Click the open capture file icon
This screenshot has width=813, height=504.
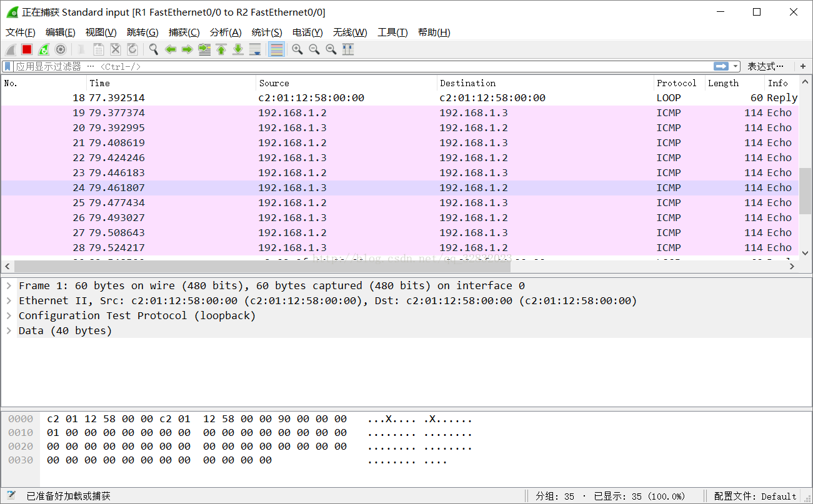pyautogui.click(x=81, y=49)
